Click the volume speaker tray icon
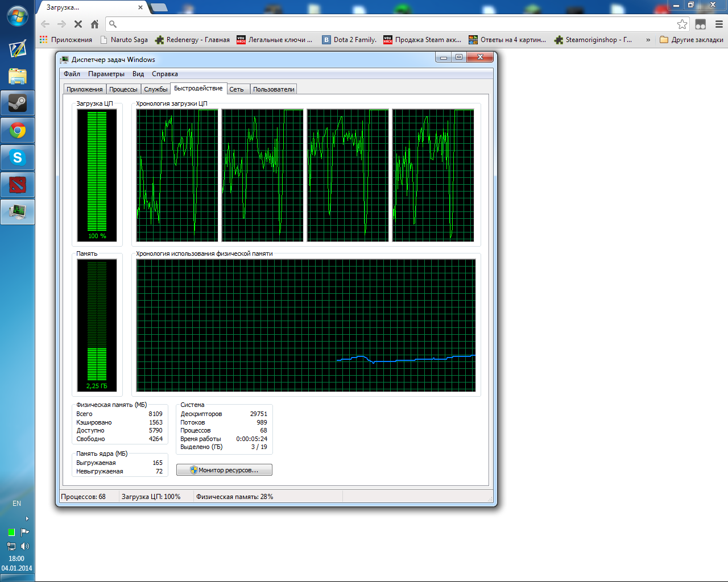Viewport: 728px width, 582px height. [24, 546]
